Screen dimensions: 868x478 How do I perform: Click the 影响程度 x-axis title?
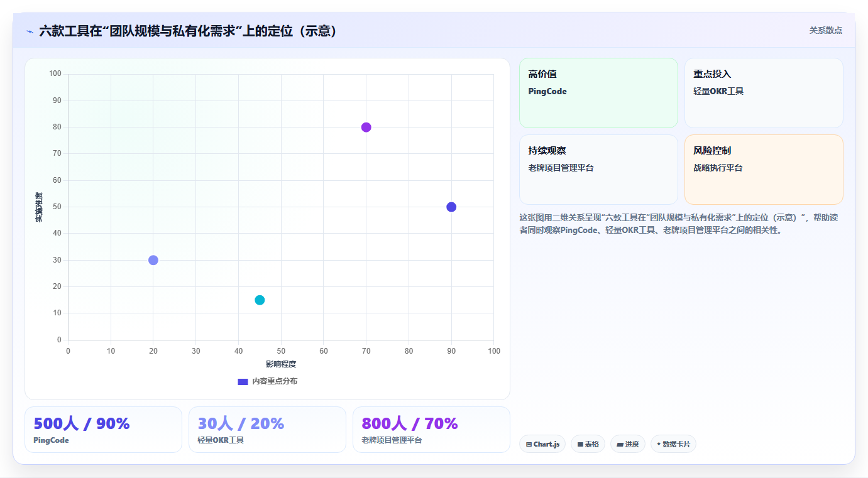(x=281, y=364)
